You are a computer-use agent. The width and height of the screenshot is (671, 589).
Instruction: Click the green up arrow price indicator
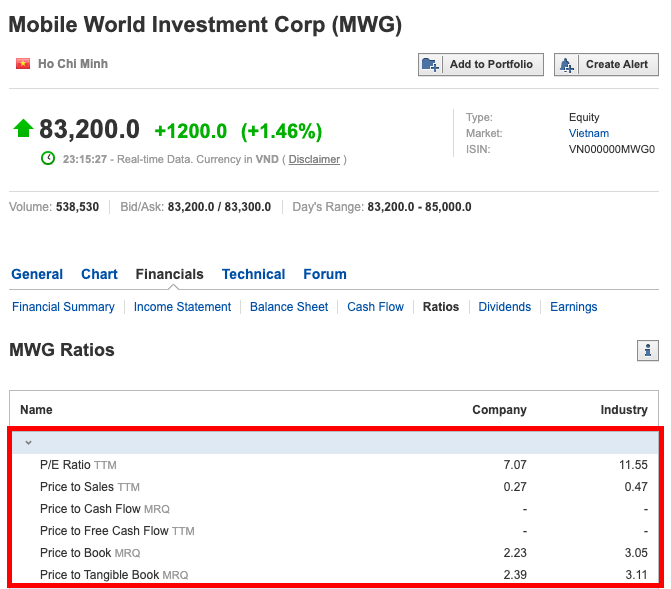click(23, 129)
